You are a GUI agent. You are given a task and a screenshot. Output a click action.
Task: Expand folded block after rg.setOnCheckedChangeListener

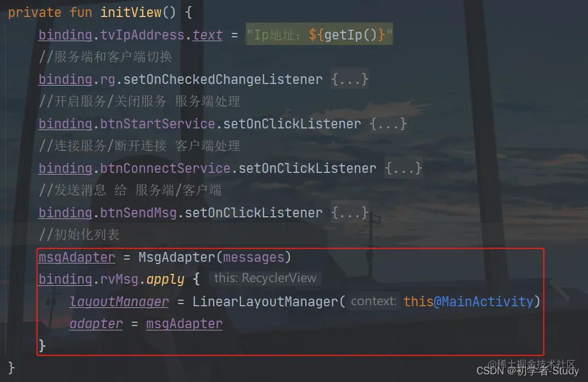point(350,80)
